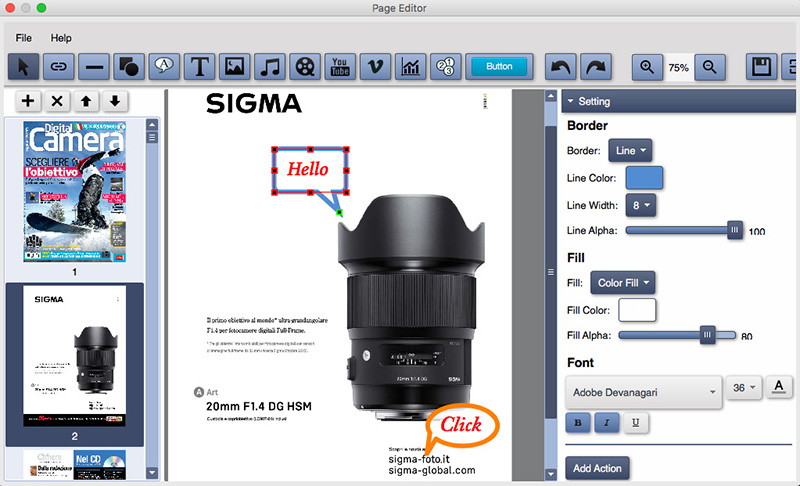Zoom in on the page
The width and height of the screenshot is (800, 486).
coord(647,67)
